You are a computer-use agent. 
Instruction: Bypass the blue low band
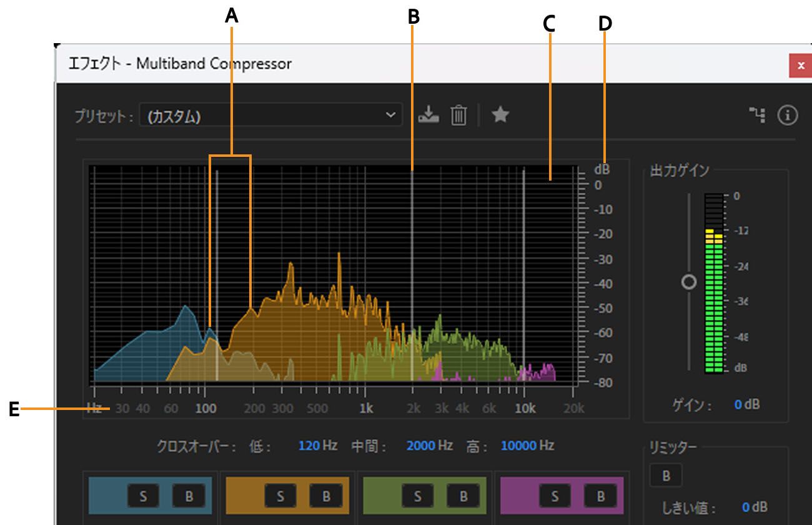coord(188,496)
